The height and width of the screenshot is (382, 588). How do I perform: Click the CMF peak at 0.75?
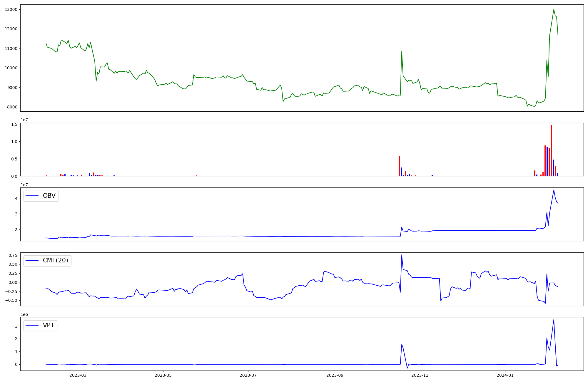click(x=402, y=255)
